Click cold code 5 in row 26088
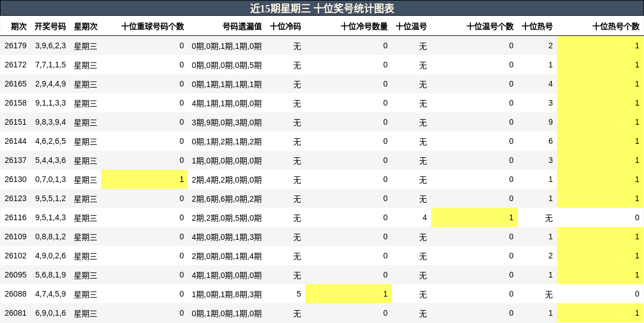The width and height of the screenshot is (644, 323). [x=298, y=294]
